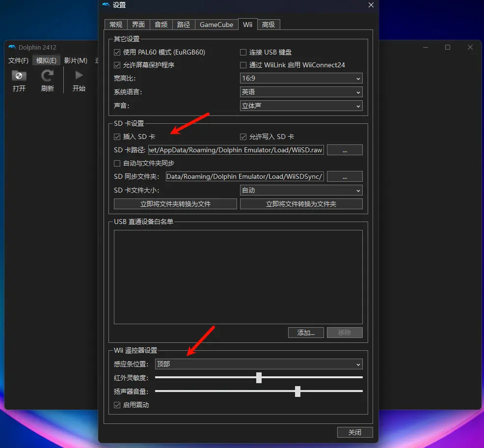Click the Dolphin logo in settings title bar
The width and height of the screenshot is (484, 448).
pyautogui.click(x=106, y=5)
